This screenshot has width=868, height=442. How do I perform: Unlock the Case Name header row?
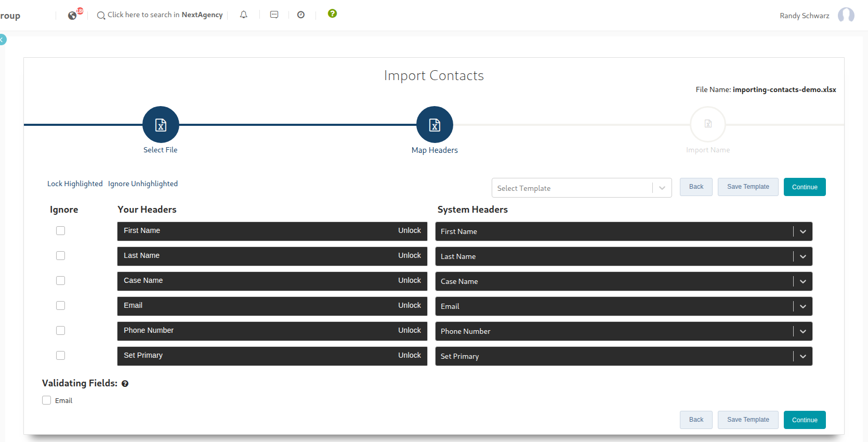click(410, 280)
